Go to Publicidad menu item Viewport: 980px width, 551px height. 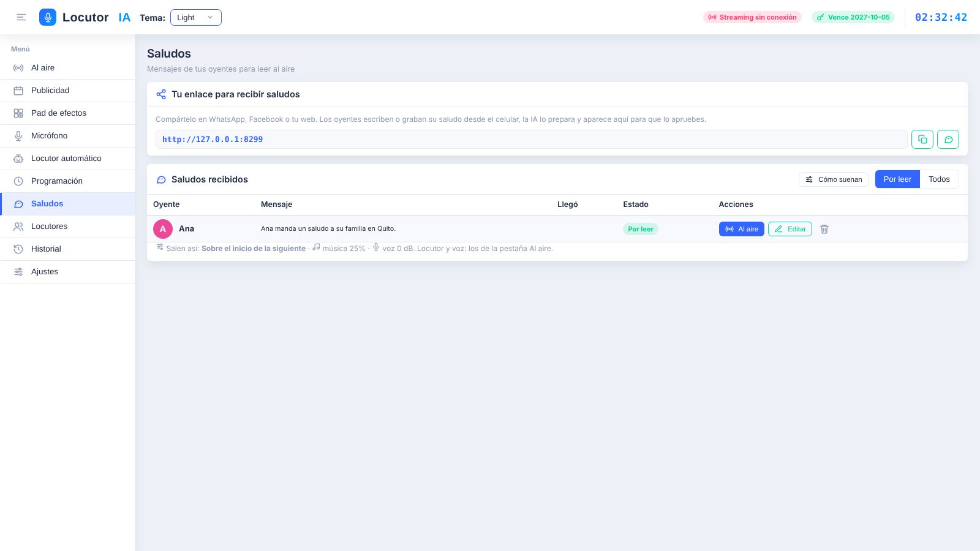coord(67,91)
